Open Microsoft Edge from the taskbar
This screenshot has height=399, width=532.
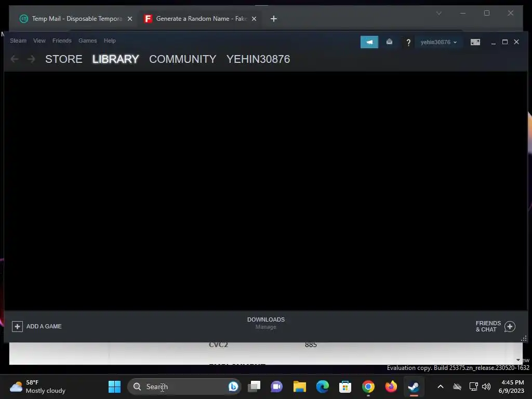click(x=322, y=387)
